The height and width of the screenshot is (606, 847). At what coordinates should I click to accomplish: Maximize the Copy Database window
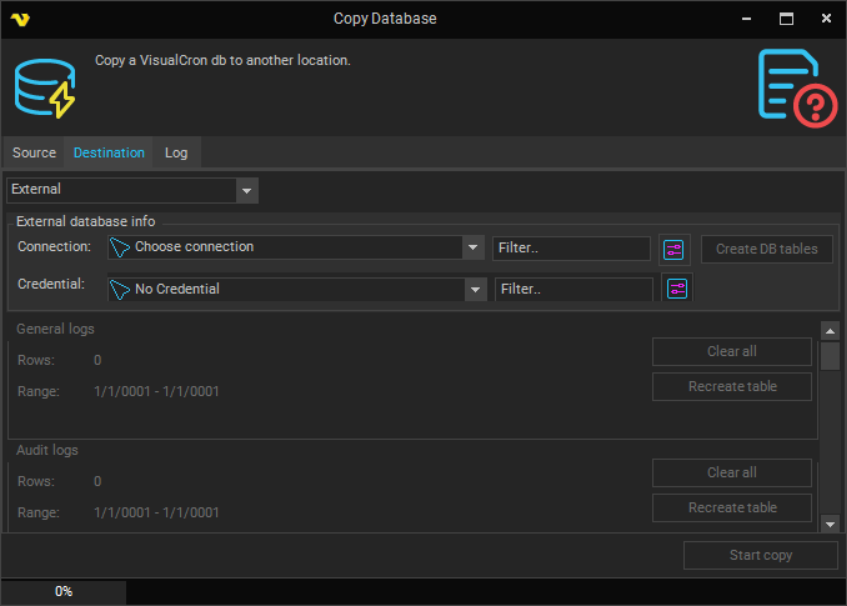pyautogui.click(x=786, y=19)
